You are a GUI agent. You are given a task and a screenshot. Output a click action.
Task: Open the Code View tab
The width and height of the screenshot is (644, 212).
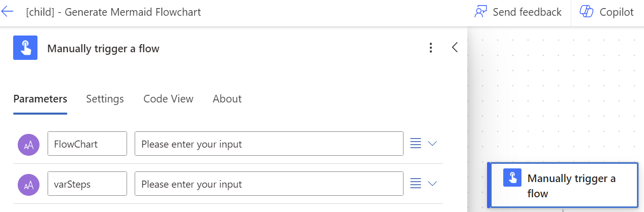pyautogui.click(x=168, y=99)
